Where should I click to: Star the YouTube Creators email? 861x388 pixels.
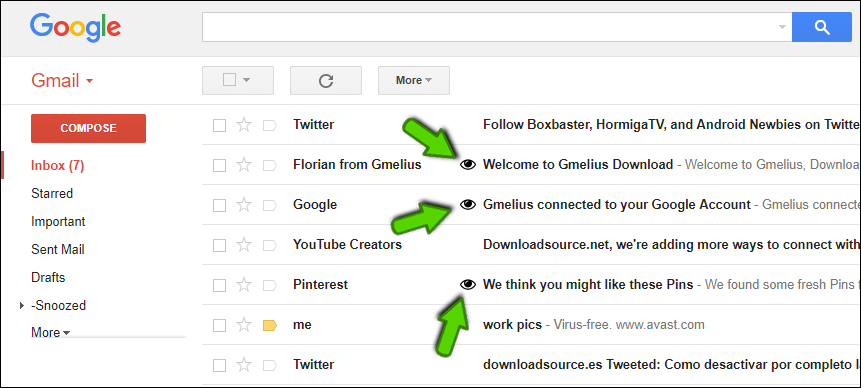[x=243, y=244]
